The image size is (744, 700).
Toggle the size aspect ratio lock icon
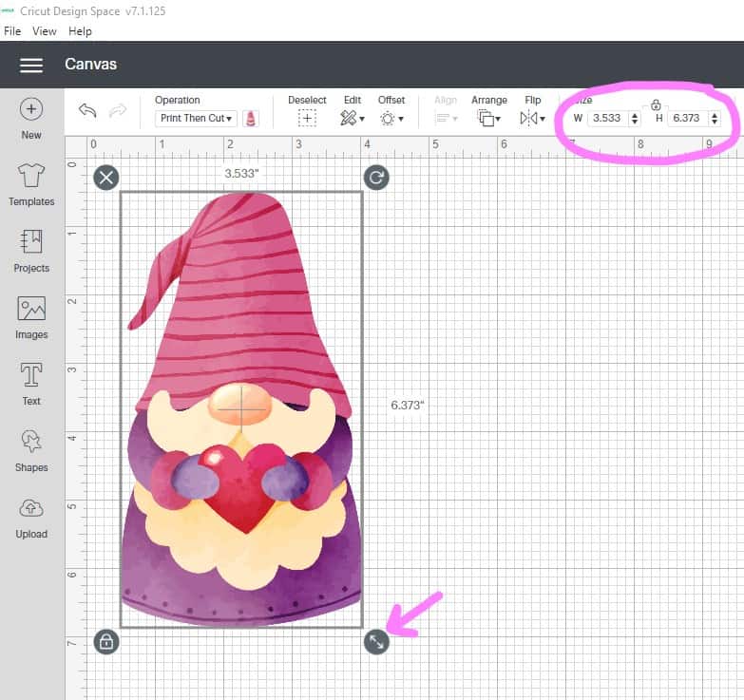coord(656,104)
